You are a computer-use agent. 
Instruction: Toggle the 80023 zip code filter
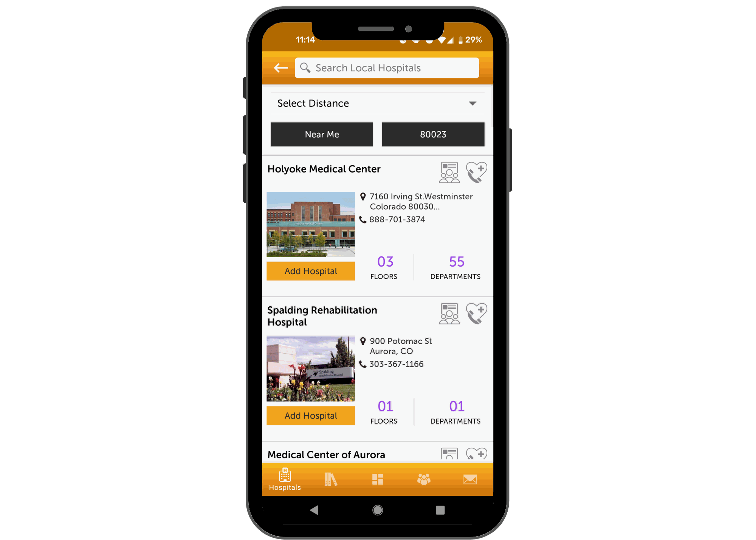(432, 134)
